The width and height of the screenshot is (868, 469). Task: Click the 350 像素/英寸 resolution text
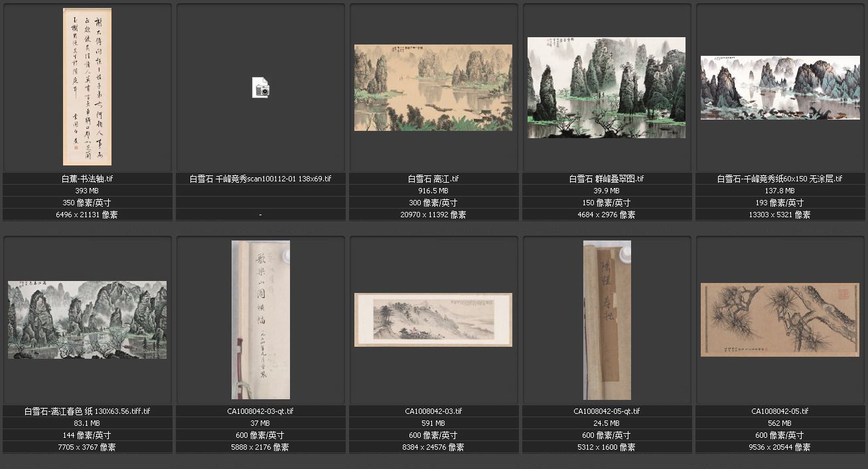pyautogui.click(x=87, y=203)
